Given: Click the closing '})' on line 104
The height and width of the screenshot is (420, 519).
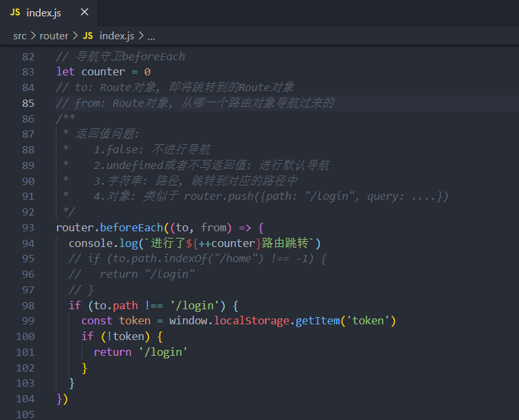Looking at the screenshot, I should (x=62, y=399).
